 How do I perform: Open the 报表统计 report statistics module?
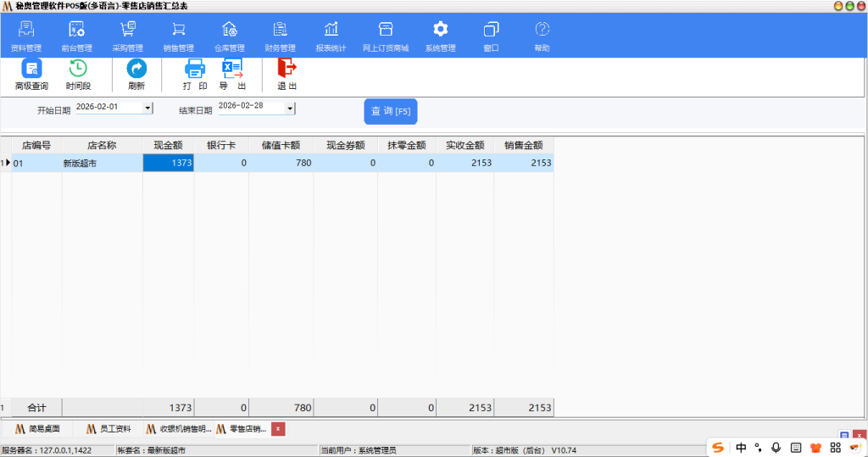(x=331, y=36)
